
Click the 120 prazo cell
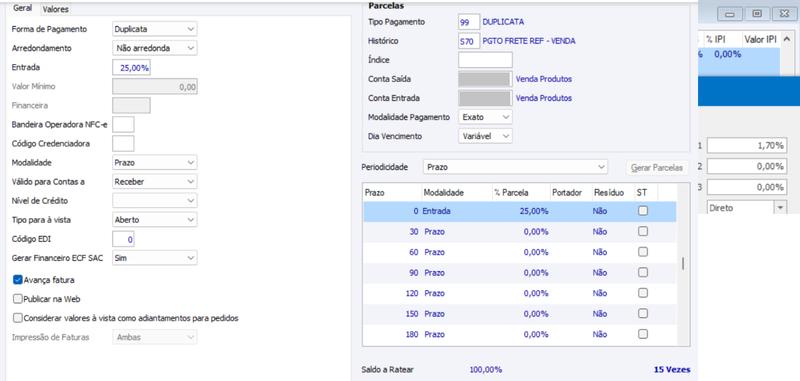pos(392,293)
